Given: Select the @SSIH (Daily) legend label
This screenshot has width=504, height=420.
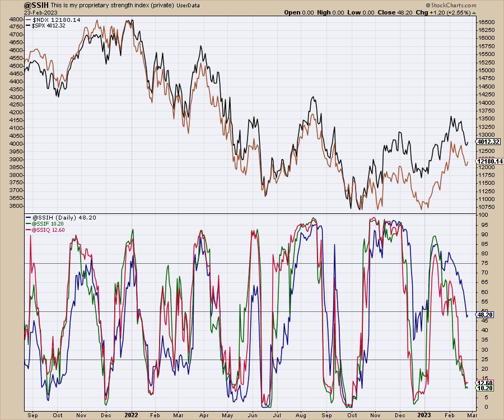Looking at the screenshot, I should (56, 217).
